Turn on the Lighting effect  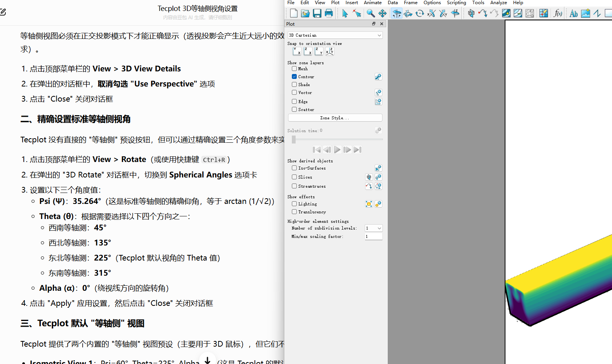[294, 204]
